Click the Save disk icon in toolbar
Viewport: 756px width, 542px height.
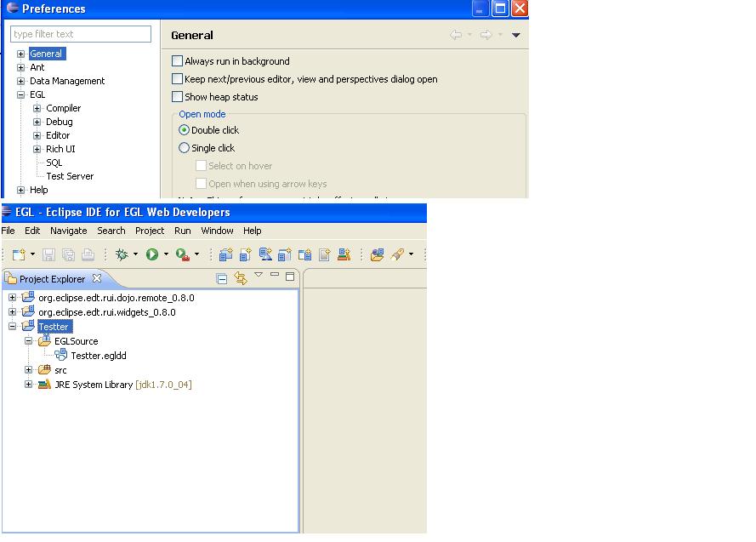tap(48, 254)
